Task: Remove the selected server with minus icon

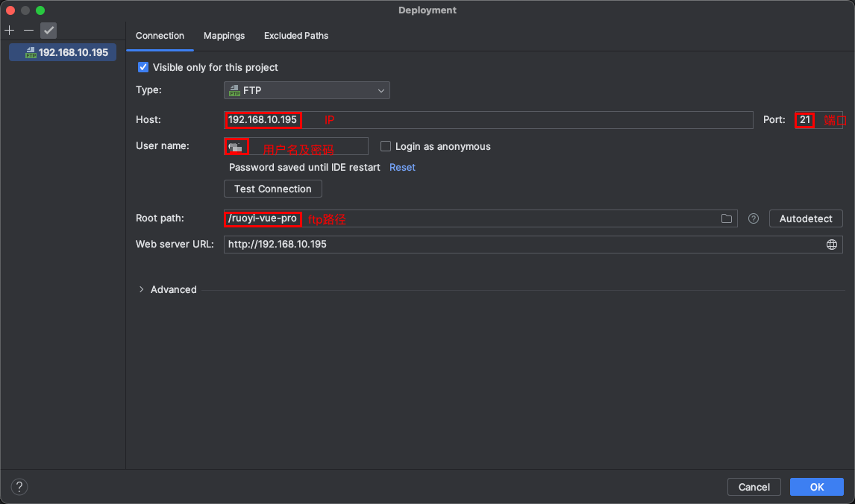Action: 29,31
